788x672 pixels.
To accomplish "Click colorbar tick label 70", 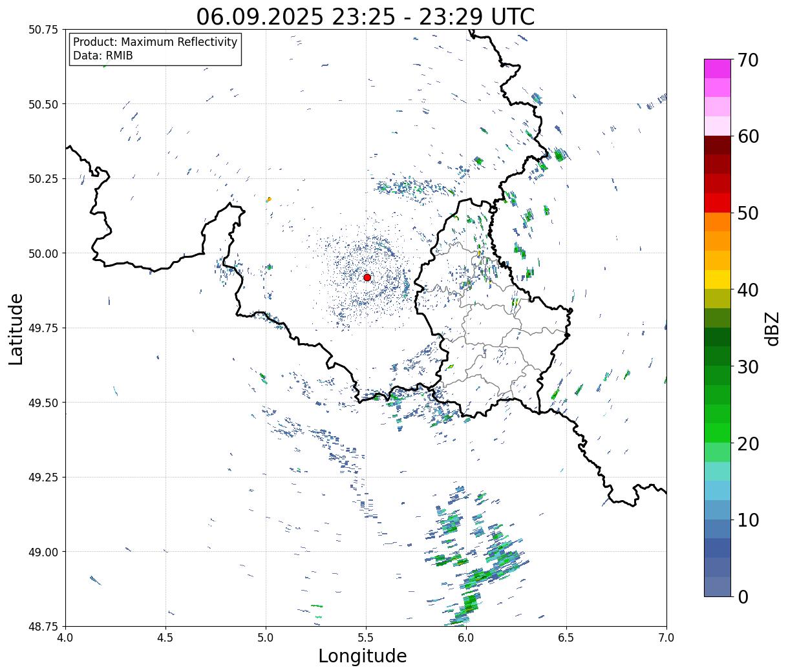I will [748, 60].
